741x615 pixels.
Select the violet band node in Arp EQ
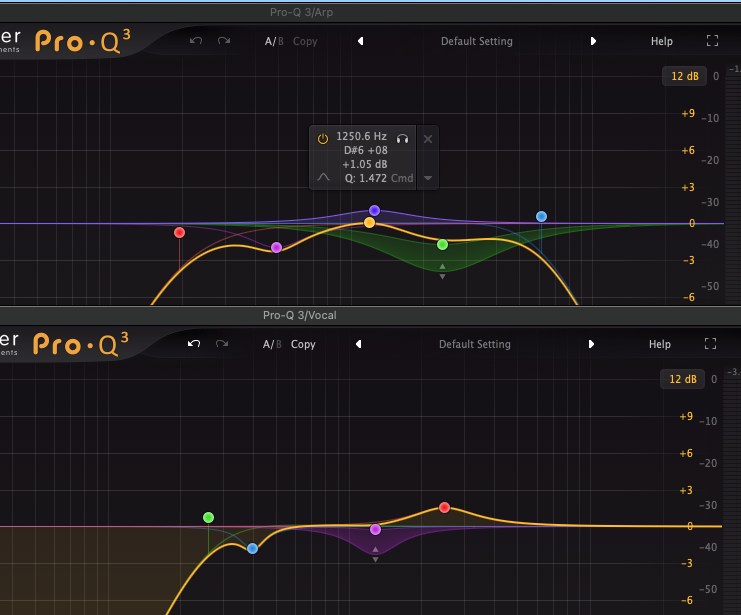coord(374,210)
